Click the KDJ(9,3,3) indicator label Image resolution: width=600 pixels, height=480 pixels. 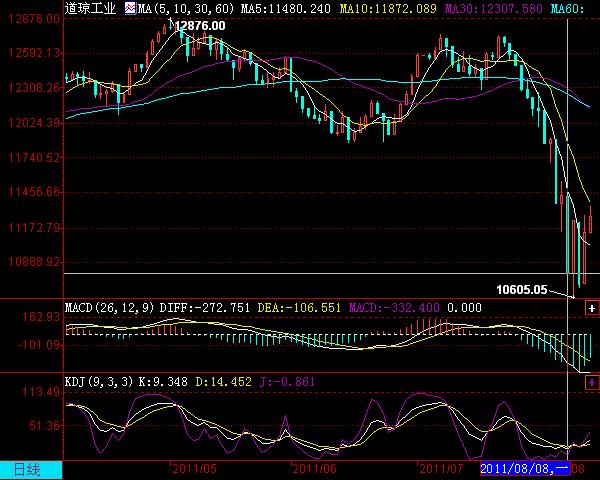(99, 382)
